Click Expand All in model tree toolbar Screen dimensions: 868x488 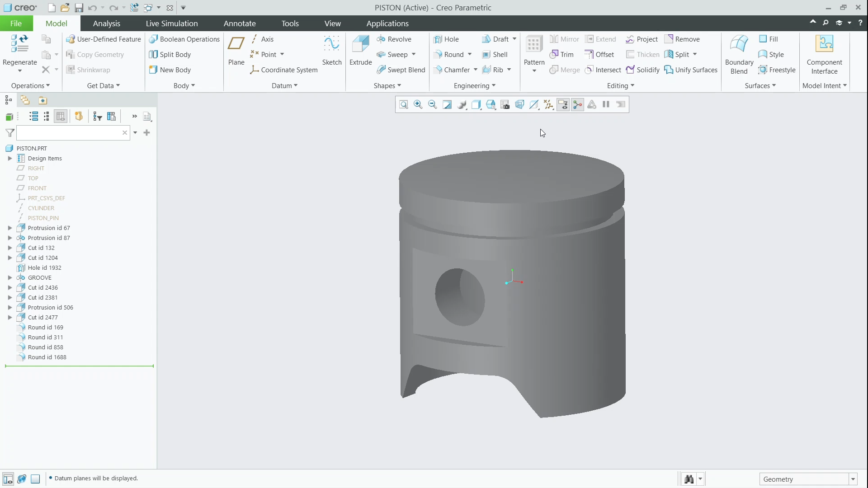pos(33,117)
